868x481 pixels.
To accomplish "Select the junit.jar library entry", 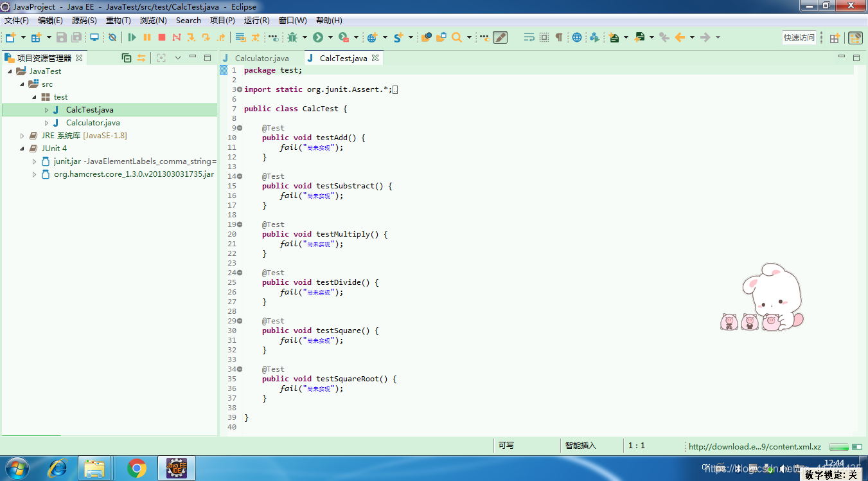I will click(135, 161).
